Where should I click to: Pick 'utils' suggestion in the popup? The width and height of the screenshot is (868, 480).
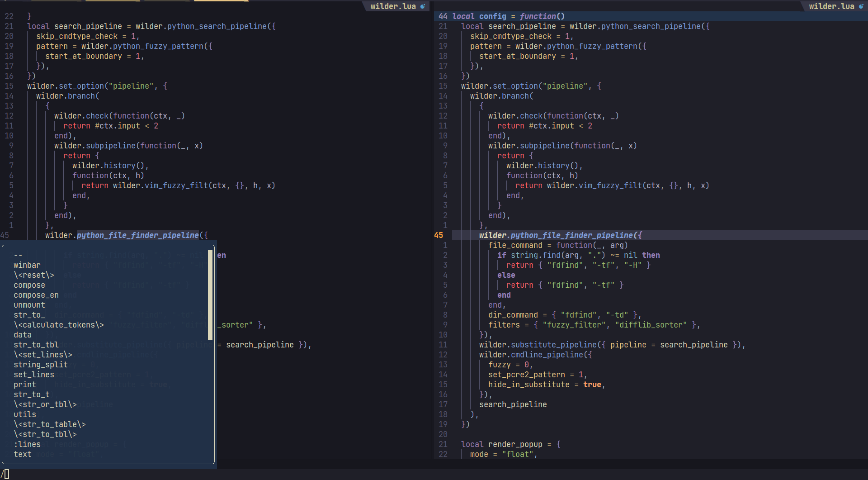coord(25,414)
